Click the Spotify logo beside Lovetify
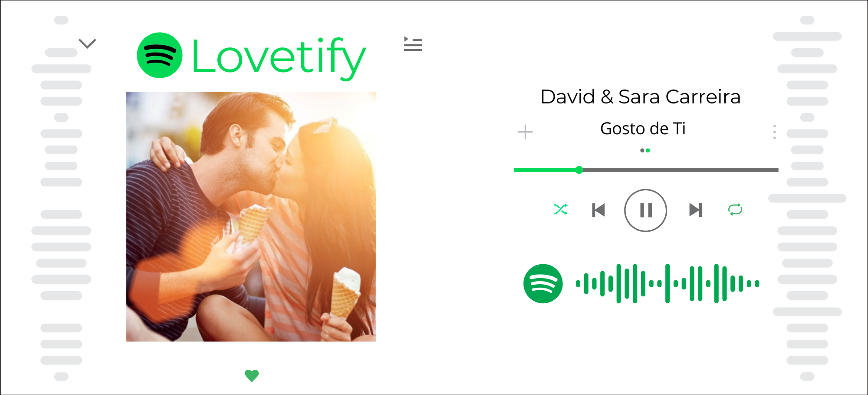This screenshot has height=395, width=868. tap(159, 55)
